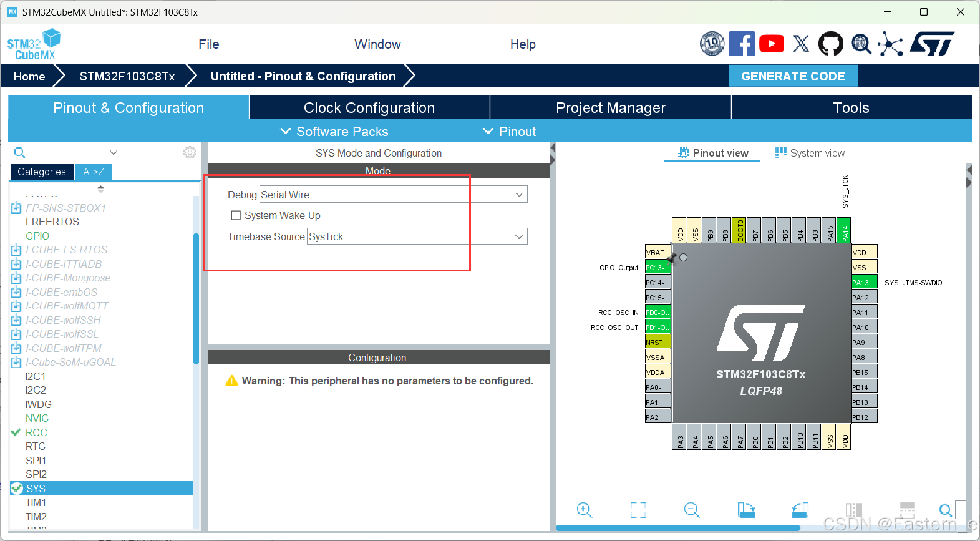Click the 10-year anniversary badge icon
This screenshot has height=541, width=980.
click(x=712, y=44)
